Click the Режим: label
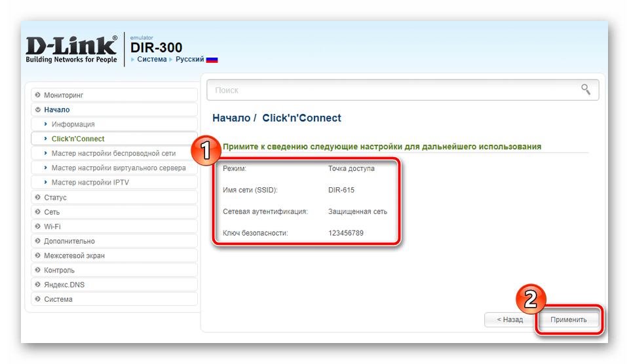The image size is (629, 364). point(235,168)
